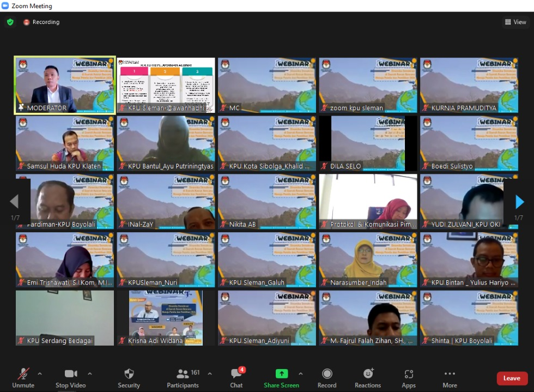The image size is (534, 392).
Task: Open the Apps panel
Action: click(409, 377)
